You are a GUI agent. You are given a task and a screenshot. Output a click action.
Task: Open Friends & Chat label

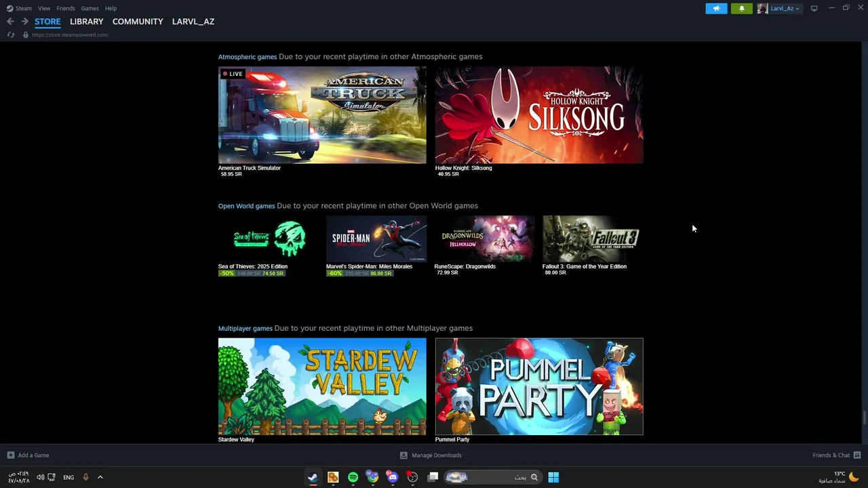(831, 455)
